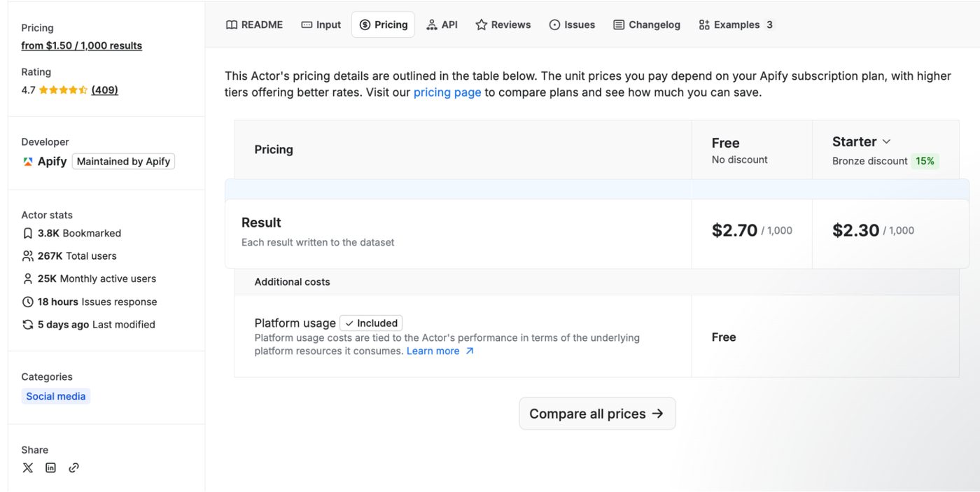Click the Additional costs heading

tap(292, 282)
